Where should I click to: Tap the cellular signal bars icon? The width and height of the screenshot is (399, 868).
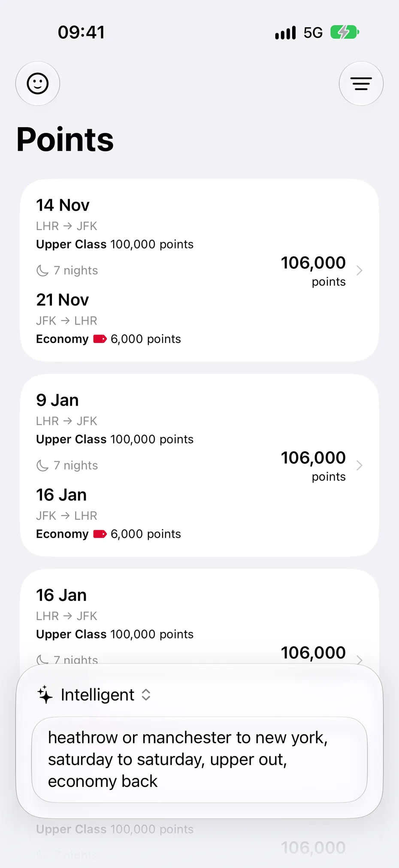pos(286,33)
